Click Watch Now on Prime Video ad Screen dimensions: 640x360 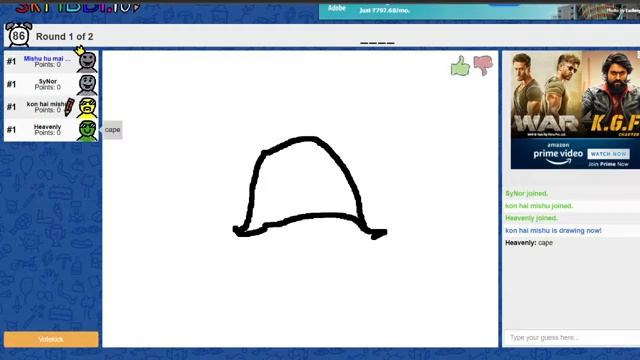(609, 154)
